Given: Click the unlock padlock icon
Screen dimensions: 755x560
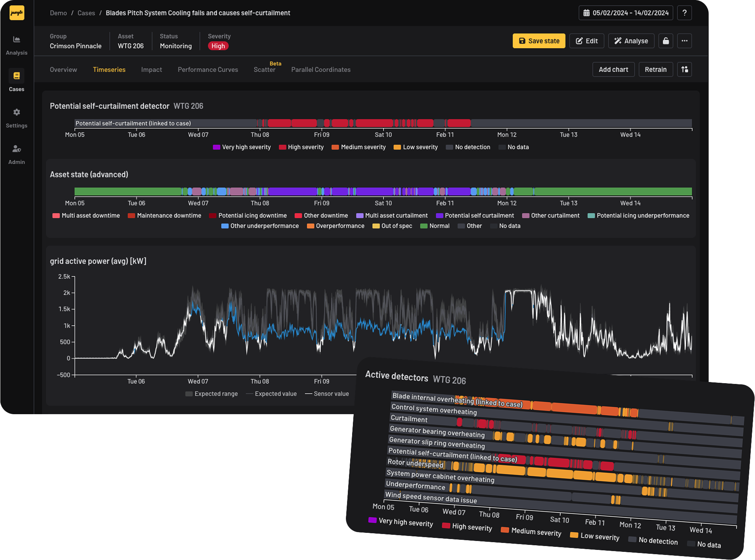Looking at the screenshot, I should [x=666, y=41].
